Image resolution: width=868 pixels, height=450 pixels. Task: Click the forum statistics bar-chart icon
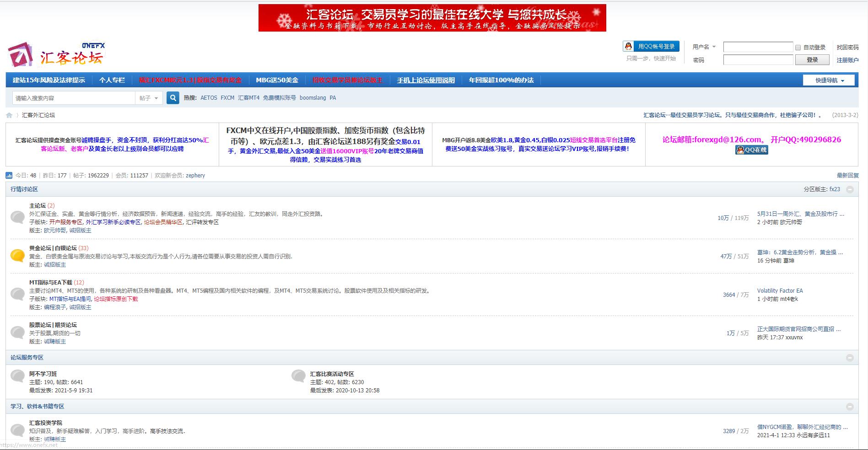pos(9,176)
